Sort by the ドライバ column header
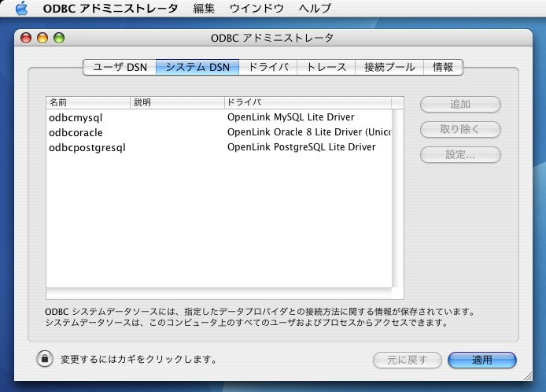 (308, 102)
